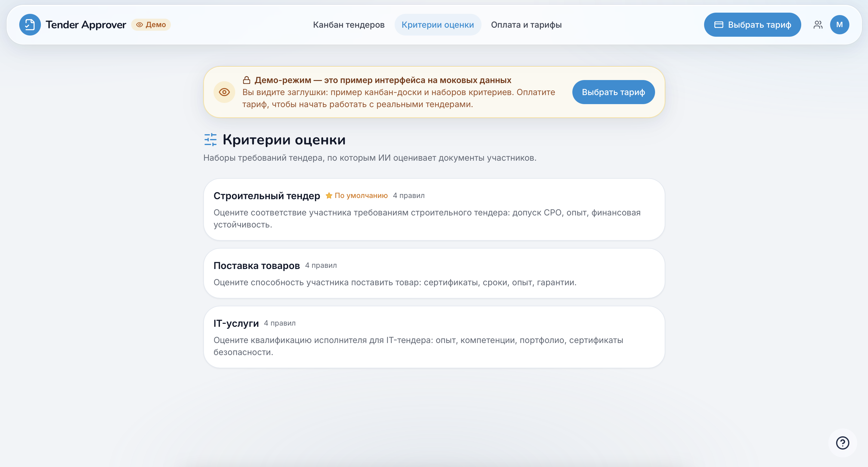868x467 pixels.
Task: Go to Оплата и тарифы tab
Action: [526, 25]
